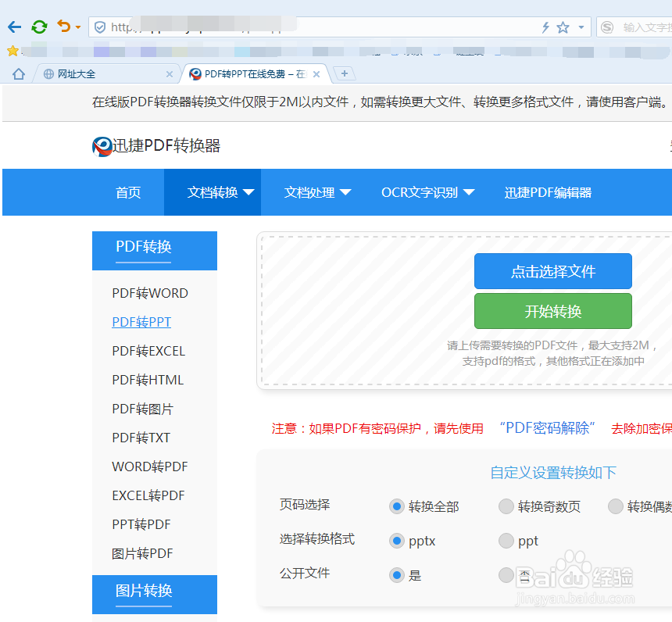Click the refresh page icon
The width and height of the screenshot is (672, 622).
39,26
